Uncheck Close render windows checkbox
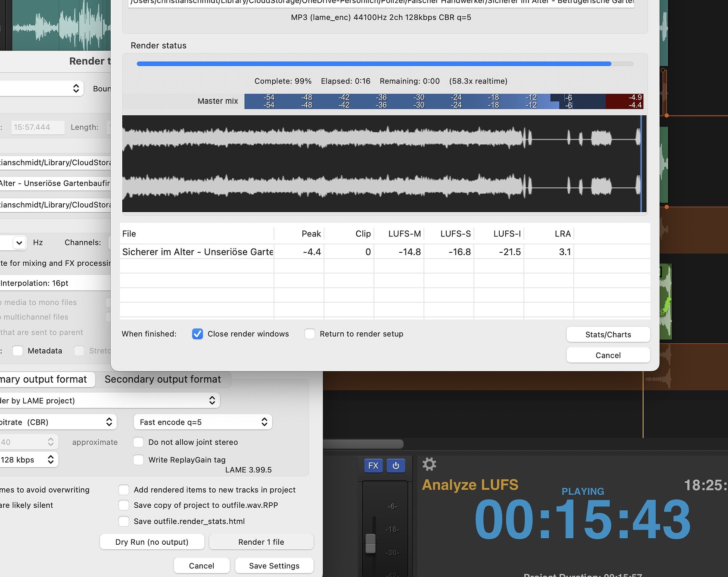This screenshot has height=577, width=728. click(x=197, y=334)
